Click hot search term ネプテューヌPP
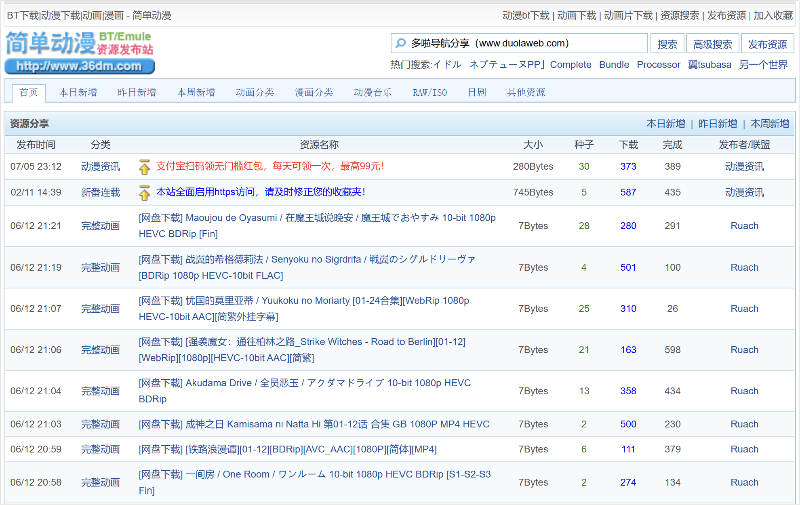The image size is (800, 505). [x=507, y=65]
